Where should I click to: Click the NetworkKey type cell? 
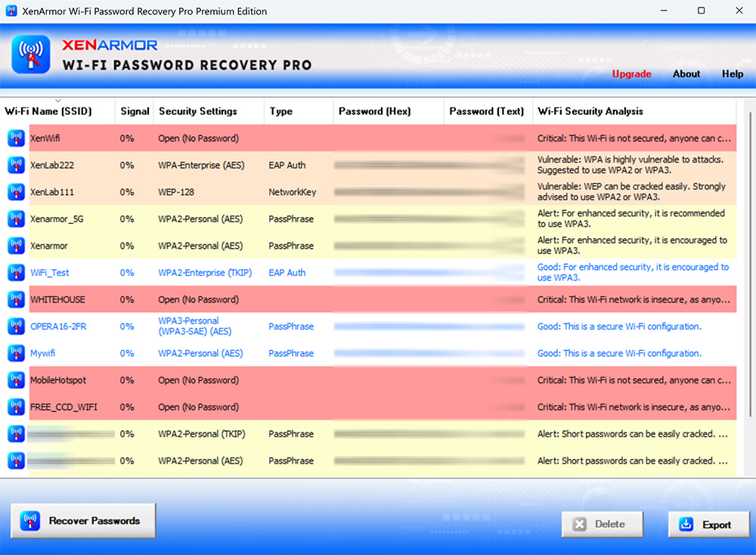[292, 192]
